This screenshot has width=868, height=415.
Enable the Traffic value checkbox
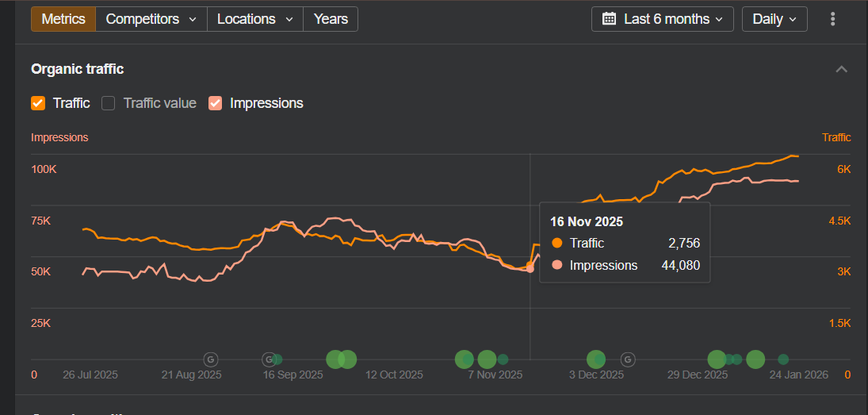(109, 103)
